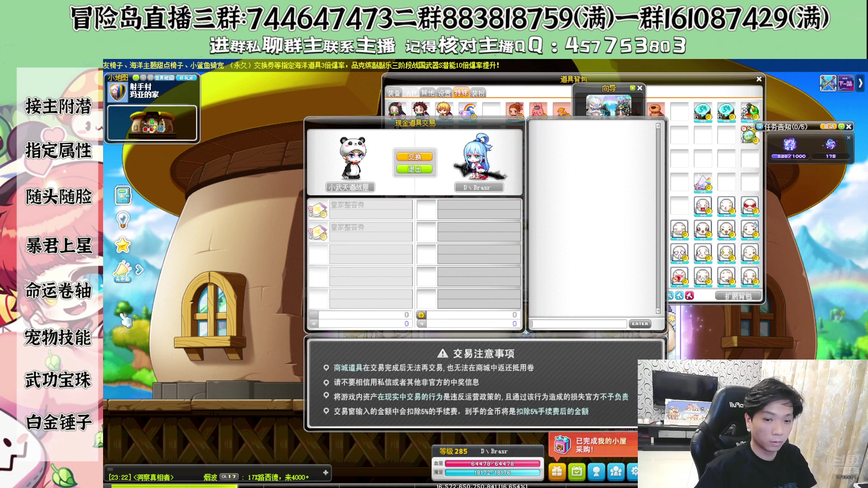This screenshot has height=488, width=868.
Task: Select the red-haired character item in inventory
Action: pyautogui.click(x=420, y=111)
